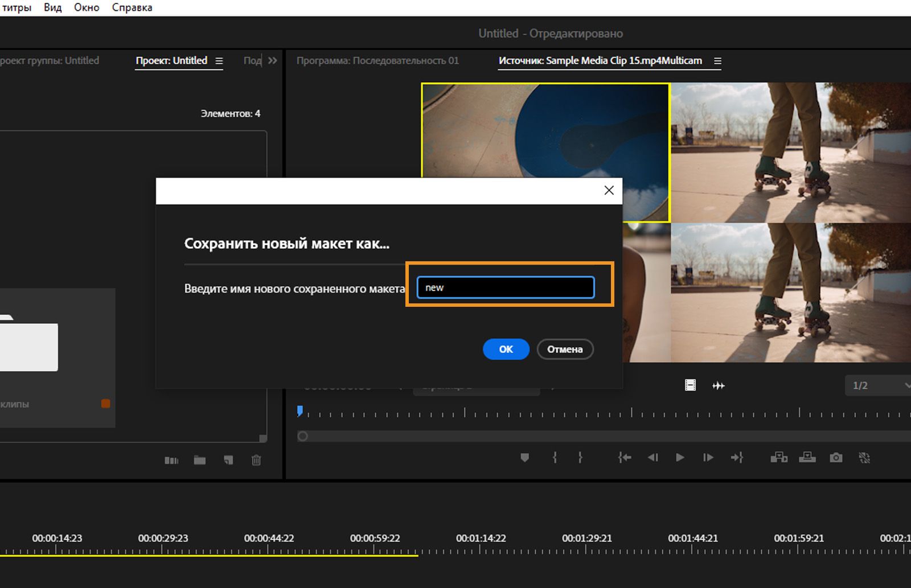Click the Mark Out brace icon
Viewport: 911px width, 588px height.
pyautogui.click(x=580, y=457)
